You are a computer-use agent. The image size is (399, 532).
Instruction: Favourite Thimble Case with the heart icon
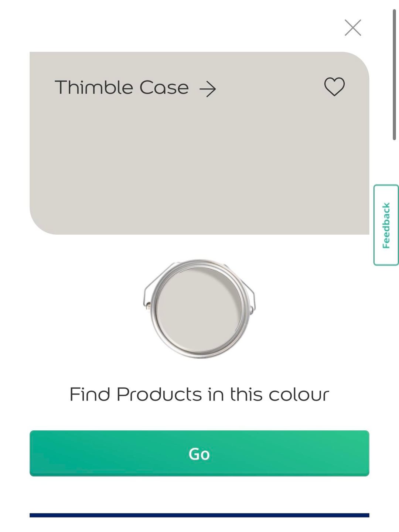[334, 87]
